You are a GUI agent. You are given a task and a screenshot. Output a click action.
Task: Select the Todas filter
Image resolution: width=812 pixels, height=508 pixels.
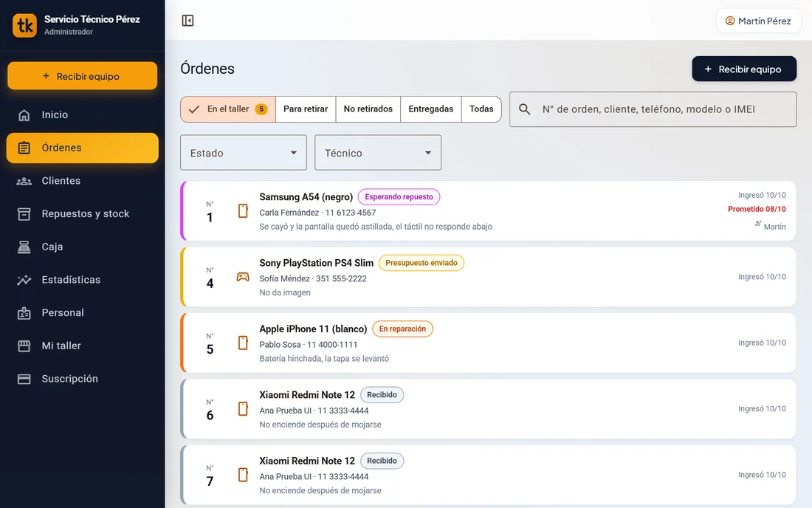pos(481,109)
